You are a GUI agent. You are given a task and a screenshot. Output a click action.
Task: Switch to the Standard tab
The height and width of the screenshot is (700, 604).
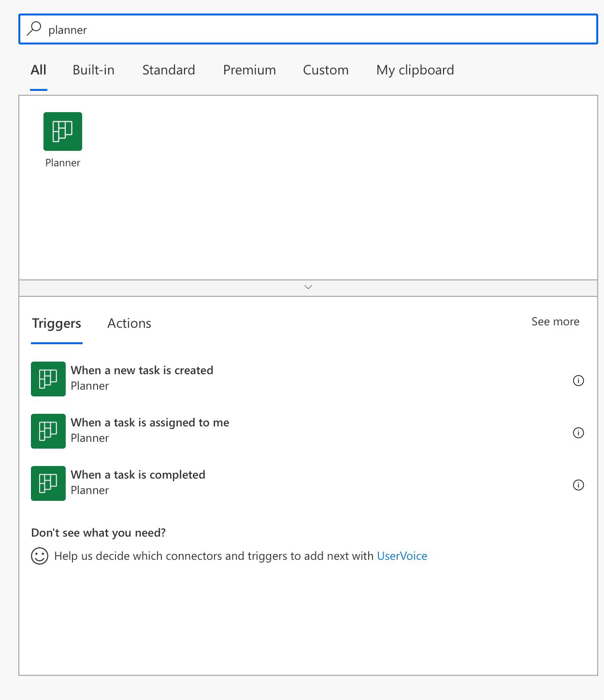click(x=168, y=70)
